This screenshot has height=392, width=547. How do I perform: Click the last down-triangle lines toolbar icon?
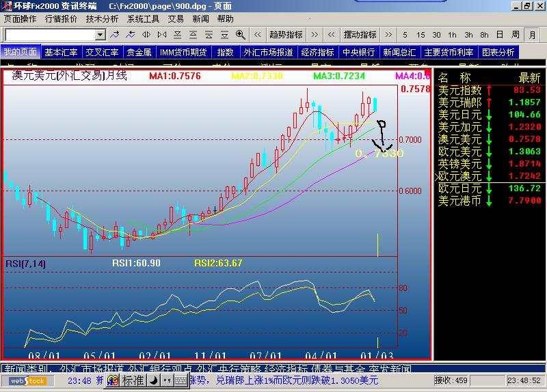tap(225, 35)
